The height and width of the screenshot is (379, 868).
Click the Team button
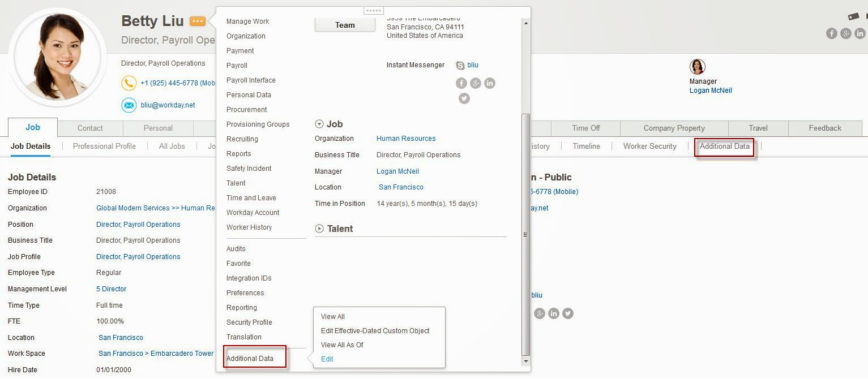[344, 24]
